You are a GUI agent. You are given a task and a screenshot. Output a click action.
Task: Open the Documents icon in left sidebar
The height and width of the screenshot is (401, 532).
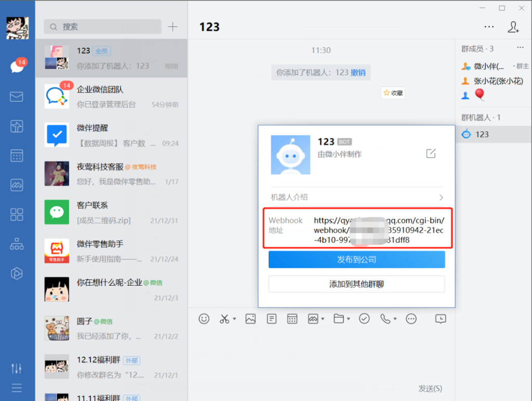[17, 126]
